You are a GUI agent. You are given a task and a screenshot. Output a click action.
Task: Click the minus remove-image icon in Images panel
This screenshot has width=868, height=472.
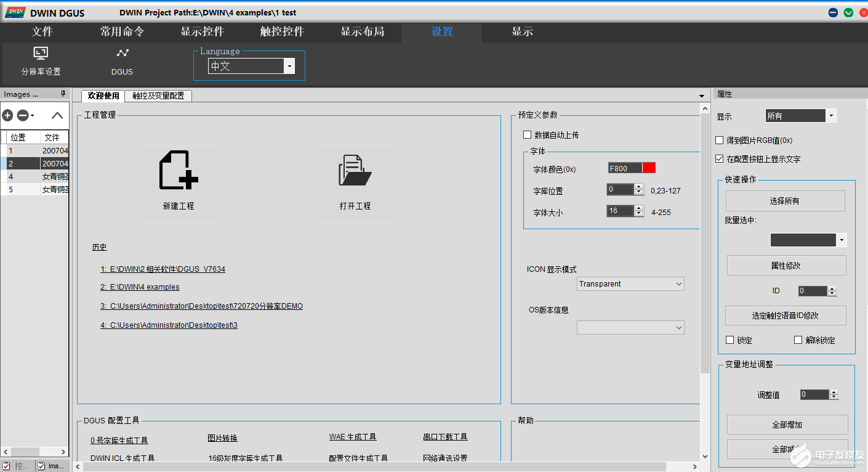tap(22, 115)
